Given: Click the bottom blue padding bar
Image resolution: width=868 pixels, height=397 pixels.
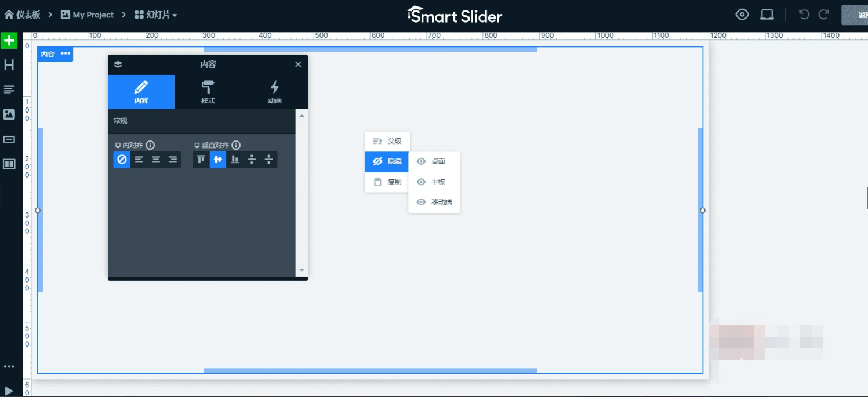Looking at the screenshot, I should tap(370, 370).
